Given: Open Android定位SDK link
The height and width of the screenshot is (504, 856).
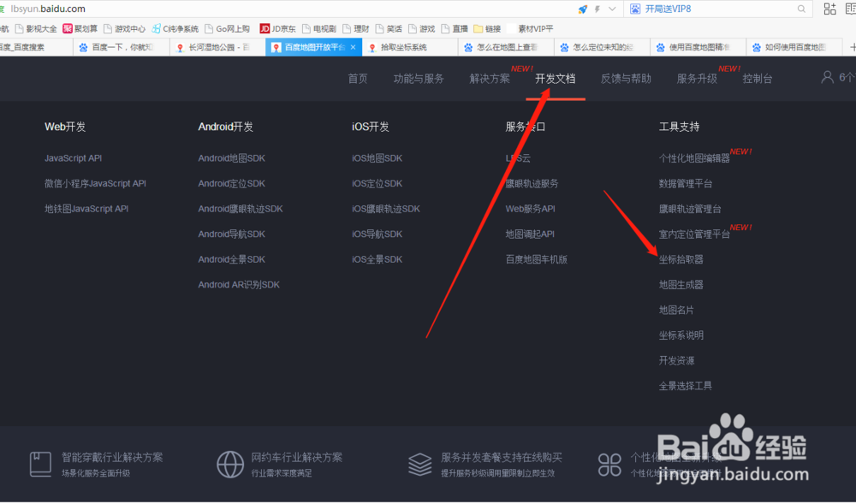Looking at the screenshot, I should point(231,183).
